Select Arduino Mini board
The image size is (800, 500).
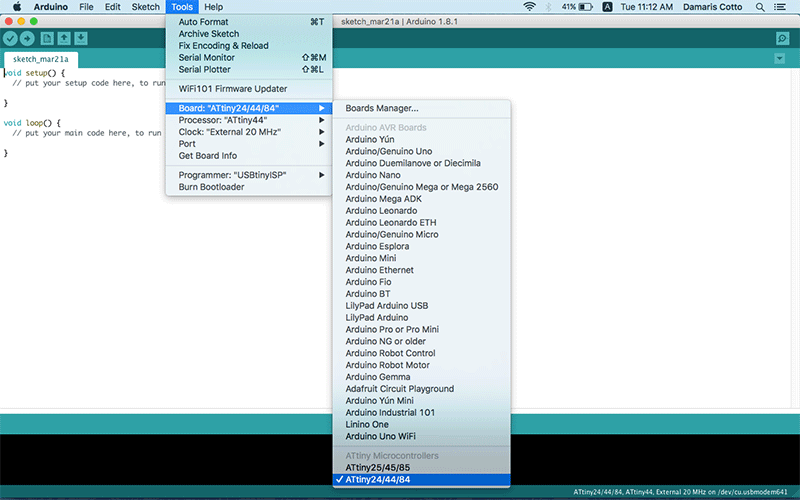pyautogui.click(x=421, y=258)
